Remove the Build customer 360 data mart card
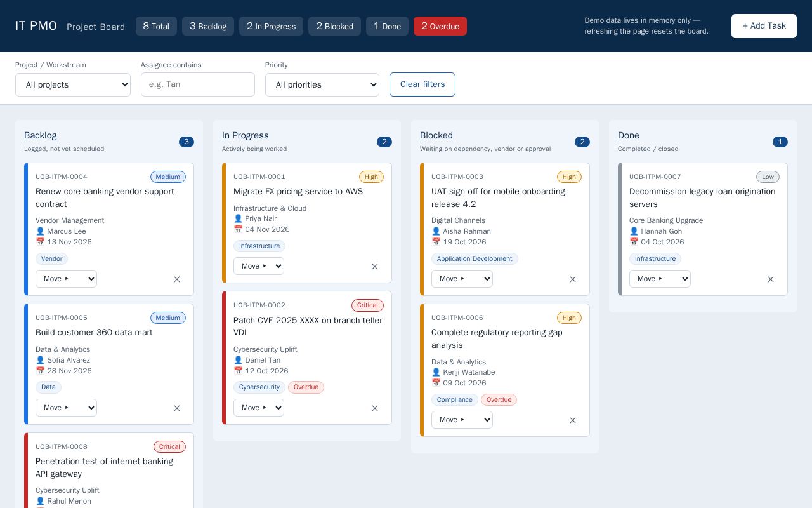 [177, 408]
